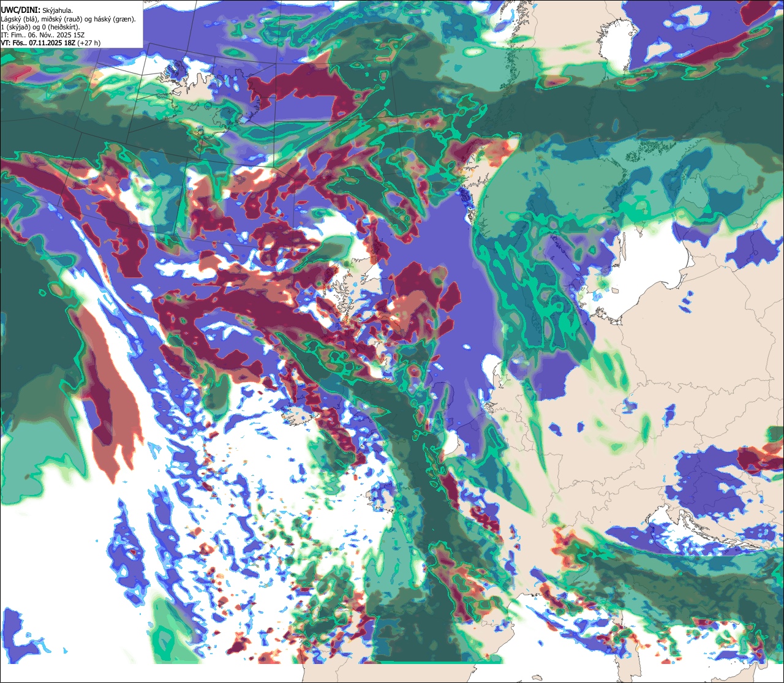Click 'miðský (rauð)' in the legend
The width and height of the screenshot is (784, 683).
click(x=62, y=20)
